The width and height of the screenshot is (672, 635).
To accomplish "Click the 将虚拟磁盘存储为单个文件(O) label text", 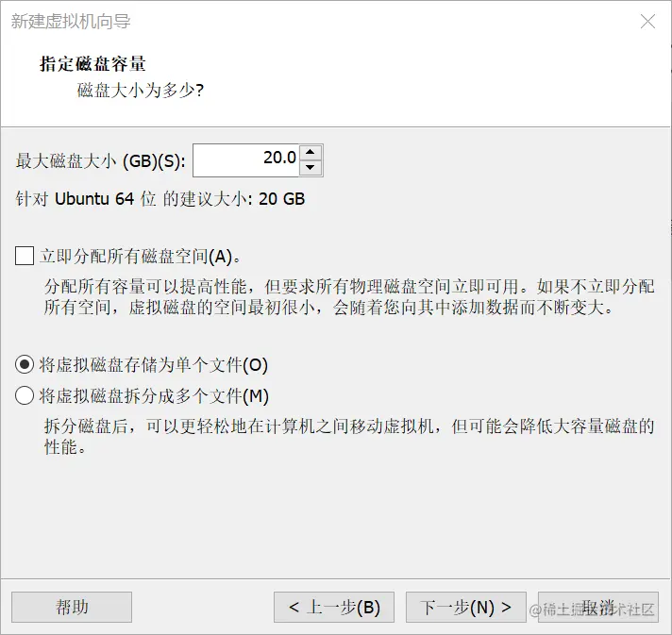I will [x=154, y=365].
